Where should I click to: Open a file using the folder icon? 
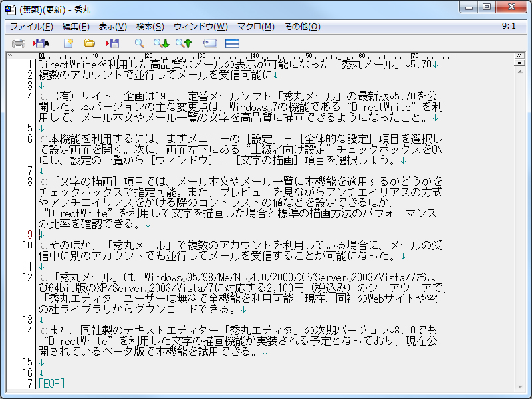(x=90, y=42)
